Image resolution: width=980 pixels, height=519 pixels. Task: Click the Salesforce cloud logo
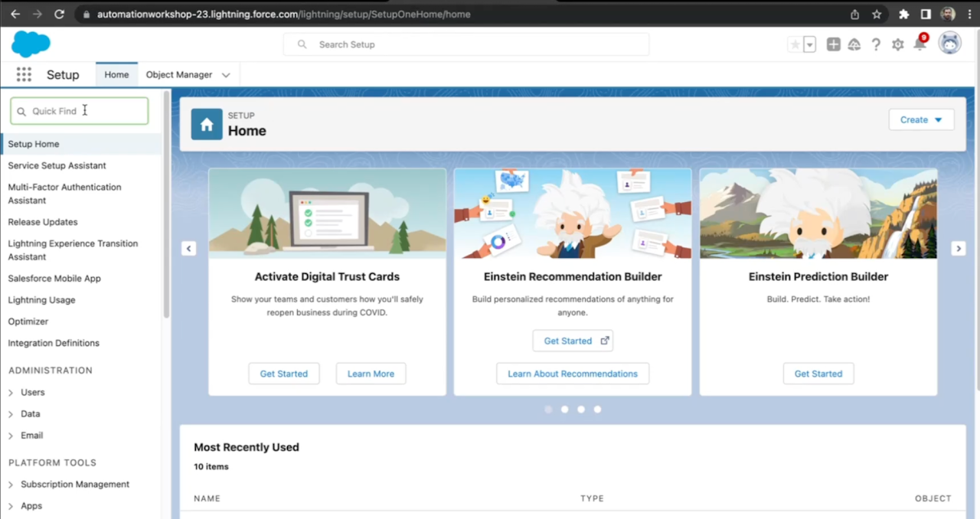pos(31,44)
